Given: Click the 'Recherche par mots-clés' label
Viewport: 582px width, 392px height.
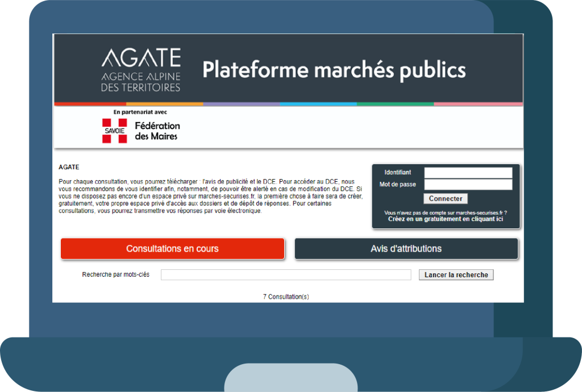Looking at the screenshot, I should [x=116, y=274].
